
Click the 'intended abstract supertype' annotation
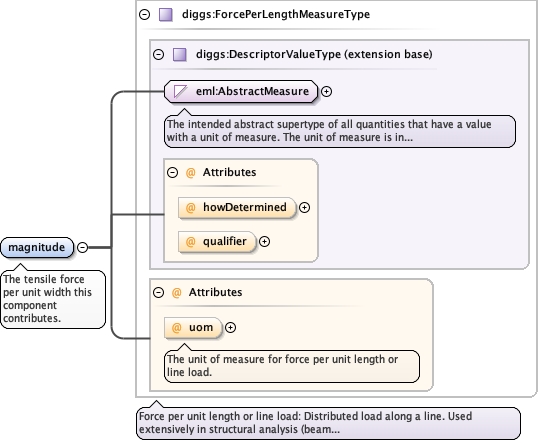coord(340,131)
